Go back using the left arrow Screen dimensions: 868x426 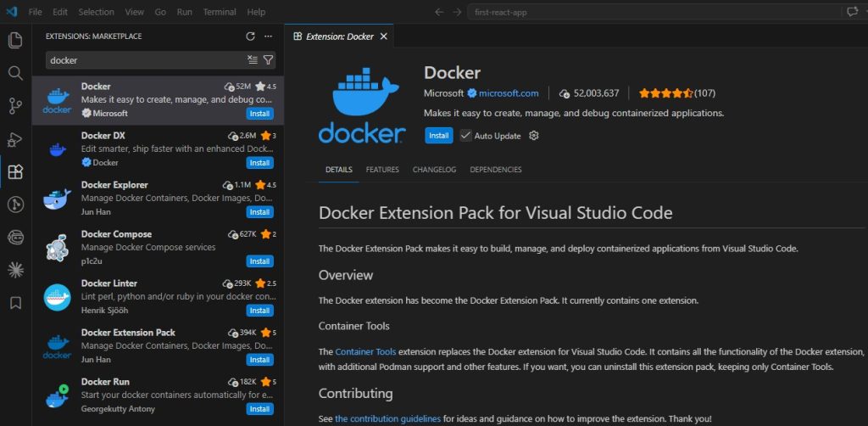[439, 12]
